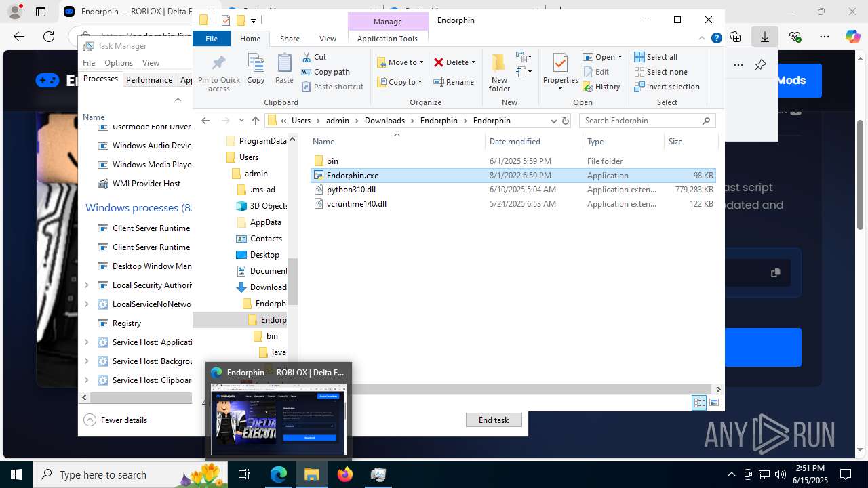
Task: Click Downloads in the address breadcrumb
Action: [x=384, y=121]
